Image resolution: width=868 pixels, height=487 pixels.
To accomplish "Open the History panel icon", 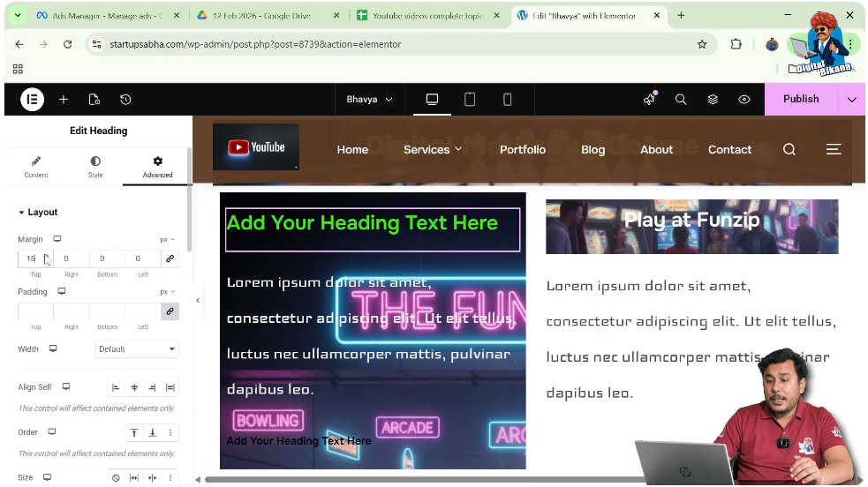I will tap(125, 100).
